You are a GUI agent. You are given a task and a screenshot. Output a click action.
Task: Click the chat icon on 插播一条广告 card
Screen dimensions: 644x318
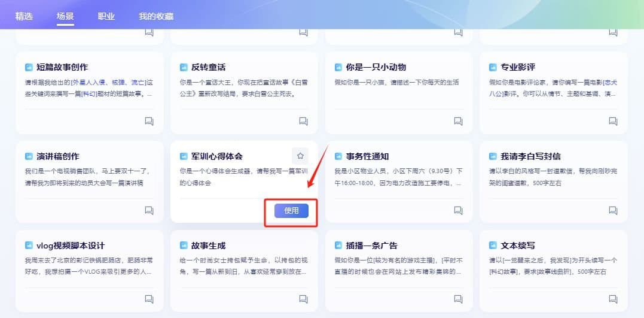[x=459, y=299]
